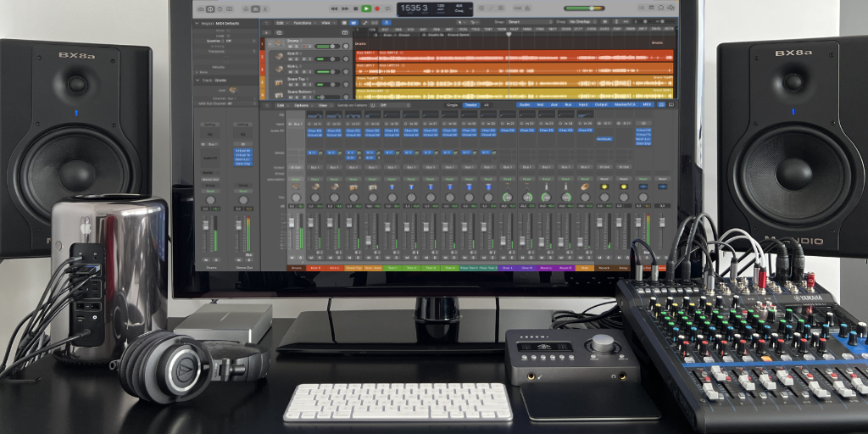
Task: Toggle record enable on the Drums track
Action: click(x=304, y=46)
